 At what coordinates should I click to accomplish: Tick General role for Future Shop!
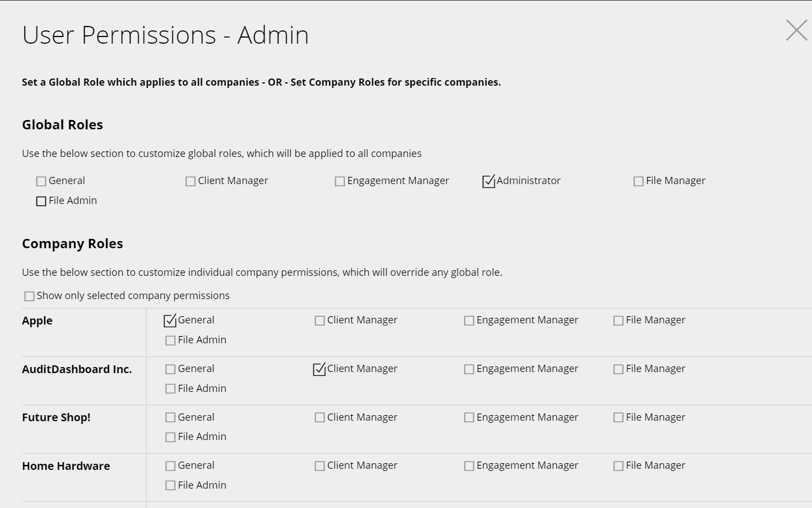170,418
